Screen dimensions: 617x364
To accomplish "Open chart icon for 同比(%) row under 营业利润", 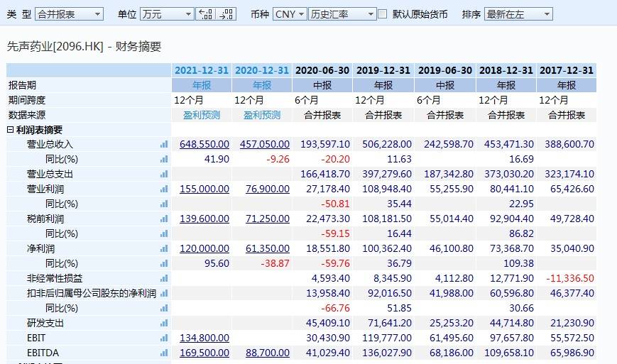I will 164,204.
